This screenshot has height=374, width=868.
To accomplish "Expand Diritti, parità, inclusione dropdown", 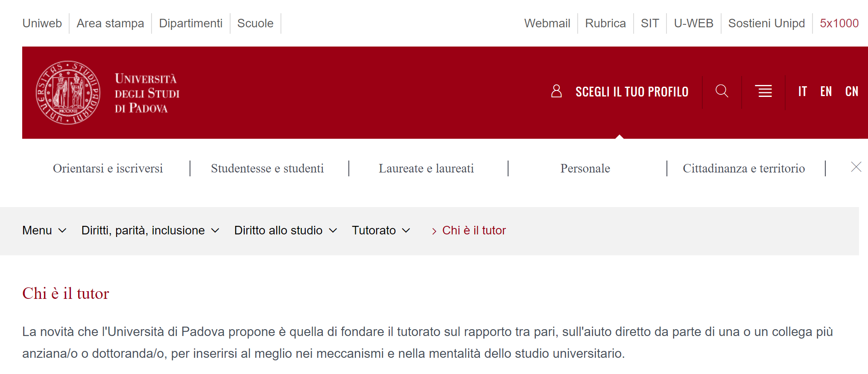I will coord(150,231).
